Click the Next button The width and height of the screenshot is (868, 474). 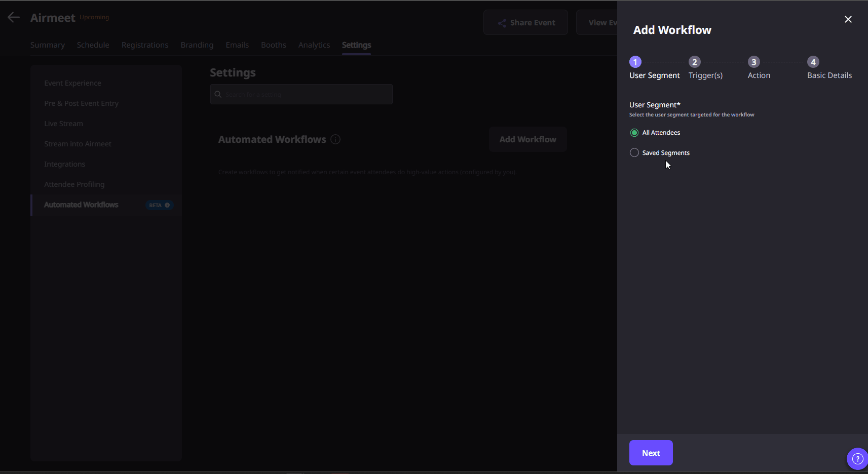[x=651, y=453]
